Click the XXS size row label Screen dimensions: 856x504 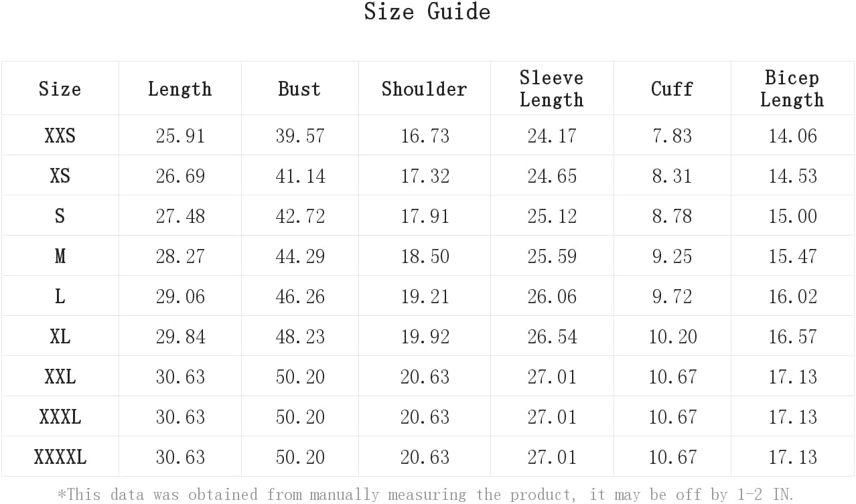(60, 136)
